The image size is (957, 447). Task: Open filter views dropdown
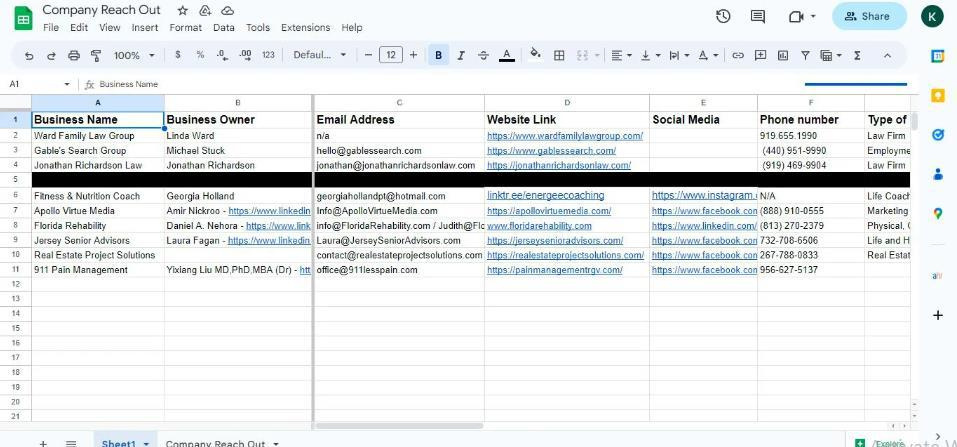point(831,55)
